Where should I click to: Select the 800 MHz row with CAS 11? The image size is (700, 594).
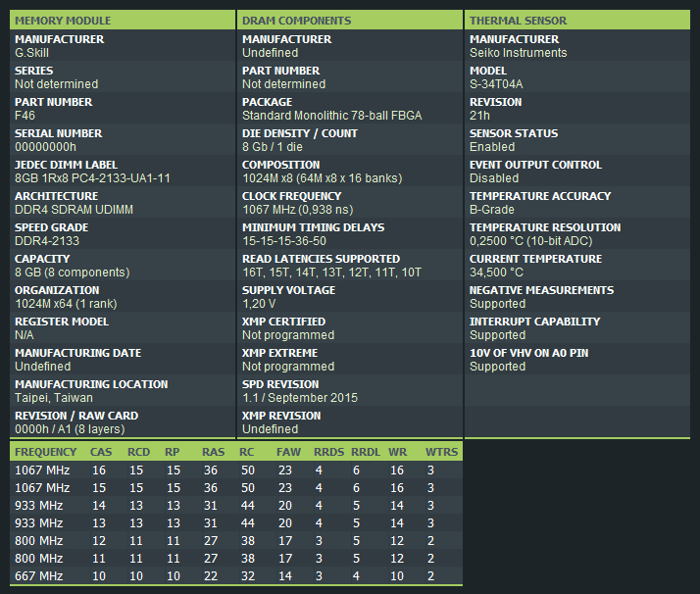tap(236, 559)
